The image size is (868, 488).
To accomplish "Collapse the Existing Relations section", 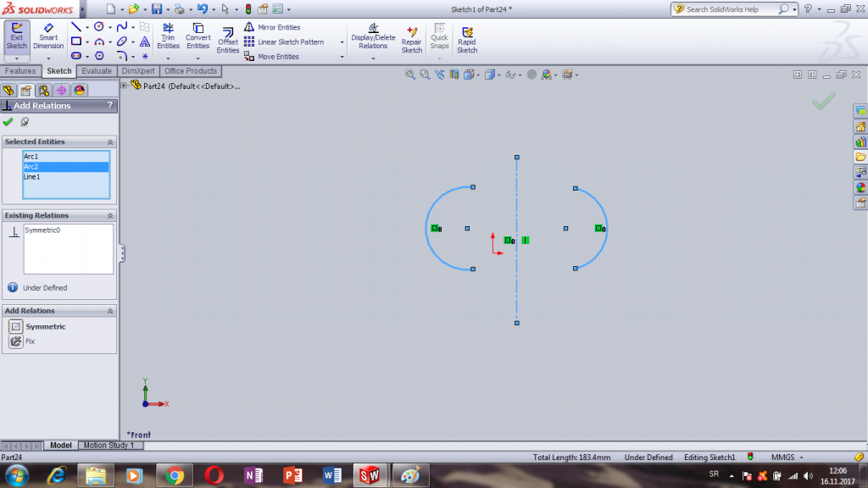I will point(110,216).
